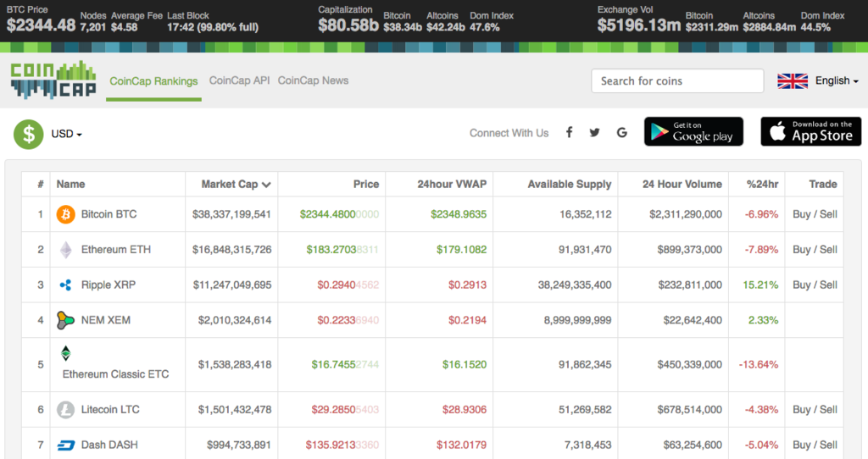Click the Connect With Us label
Screen dimensions: 868x459
(x=509, y=133)
